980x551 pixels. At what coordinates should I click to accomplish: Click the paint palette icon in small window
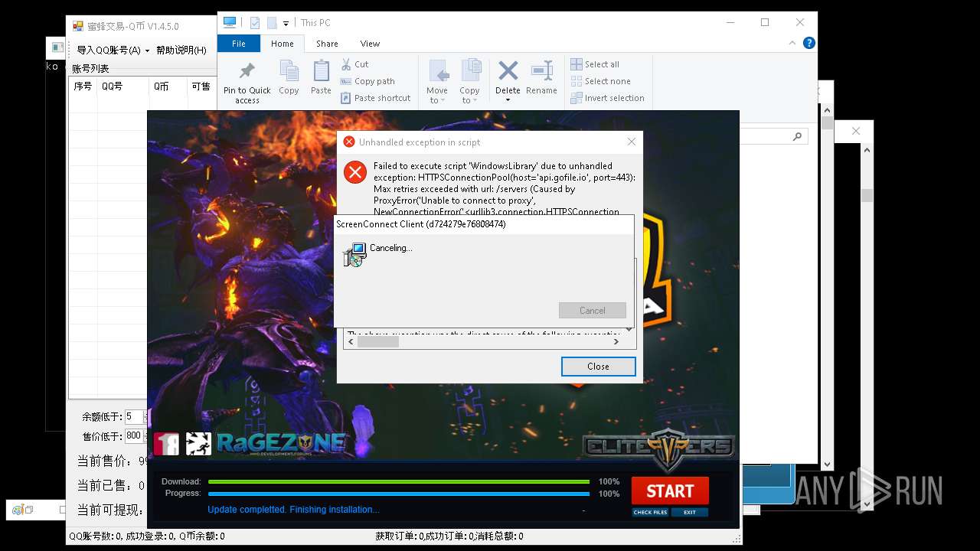[x=18, y=510]
